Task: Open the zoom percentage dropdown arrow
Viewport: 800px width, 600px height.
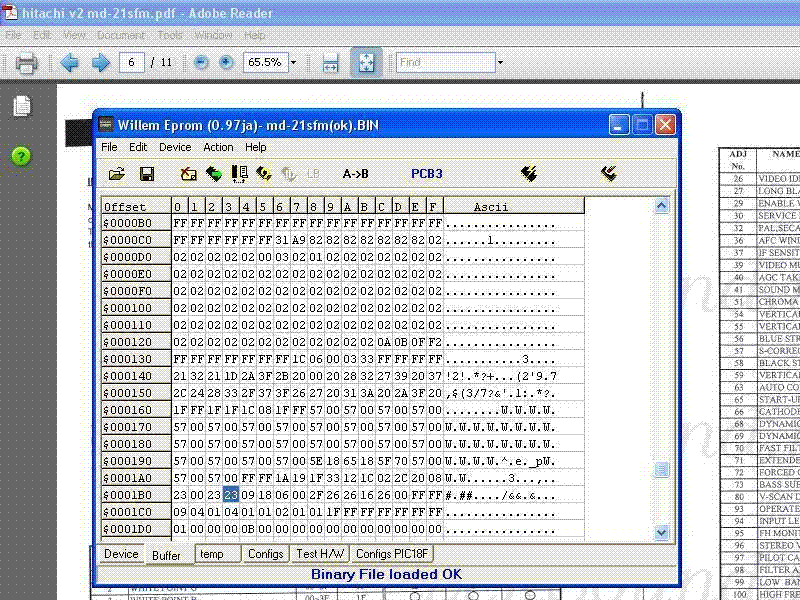Action: pos(293,63)
